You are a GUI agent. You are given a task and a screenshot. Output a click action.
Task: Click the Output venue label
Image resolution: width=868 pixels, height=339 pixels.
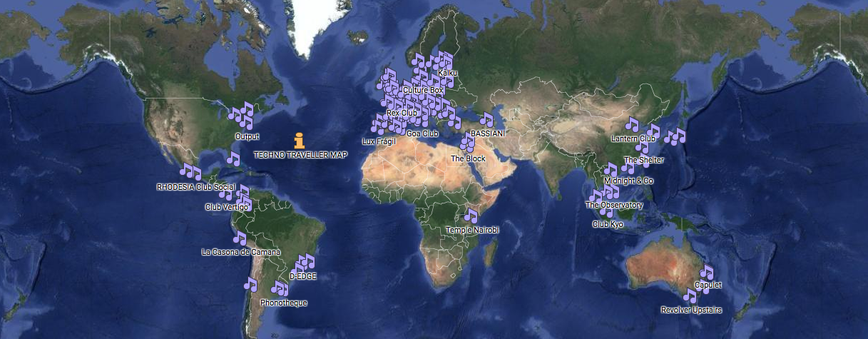click(x=247, y=136)
